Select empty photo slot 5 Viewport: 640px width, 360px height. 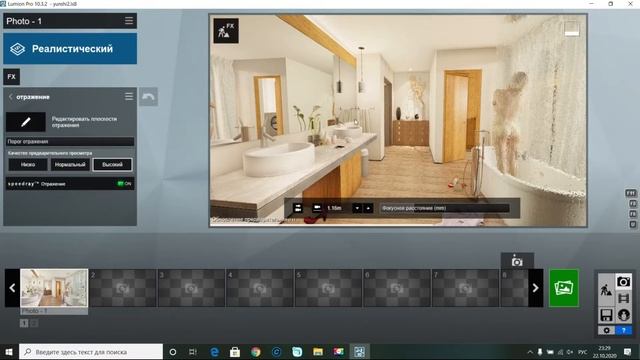[x=328, y=288]
